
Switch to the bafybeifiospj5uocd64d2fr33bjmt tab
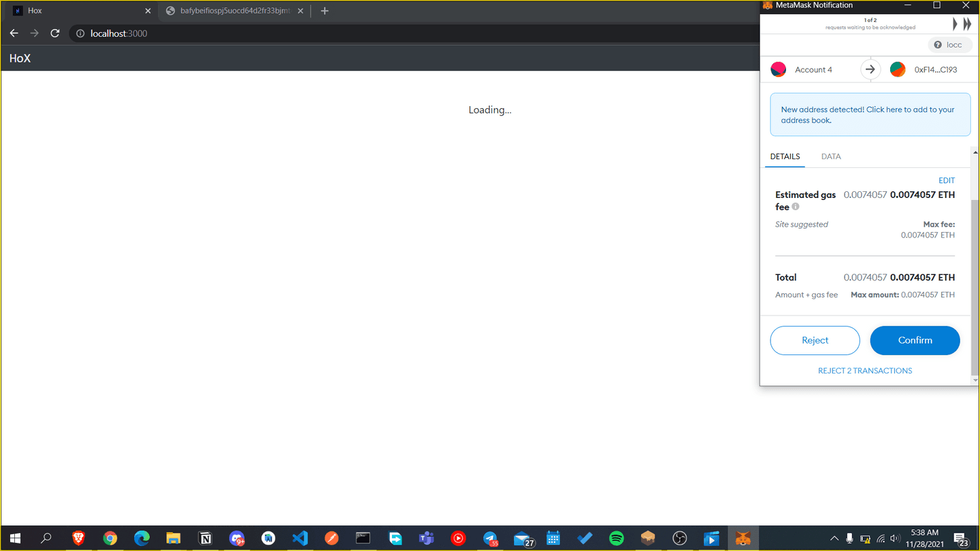pos(234,11)
